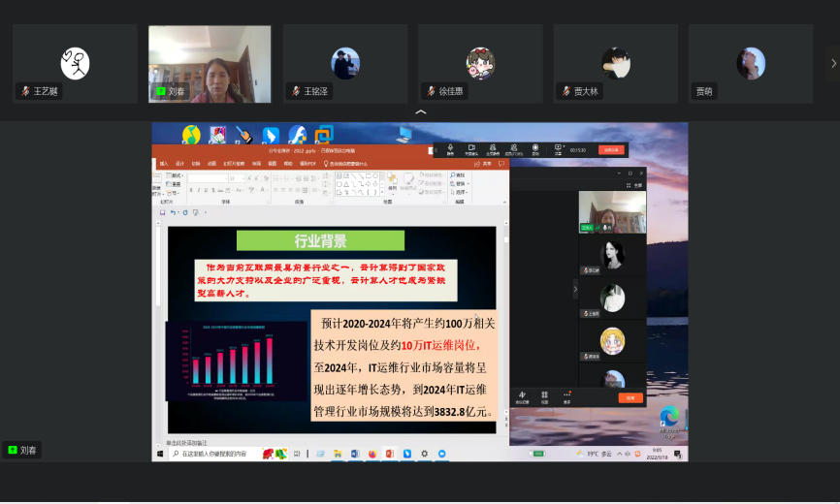Screen dimensions: 840x504
Task: Collapse the participant video strip chevron
Action: 420,112
